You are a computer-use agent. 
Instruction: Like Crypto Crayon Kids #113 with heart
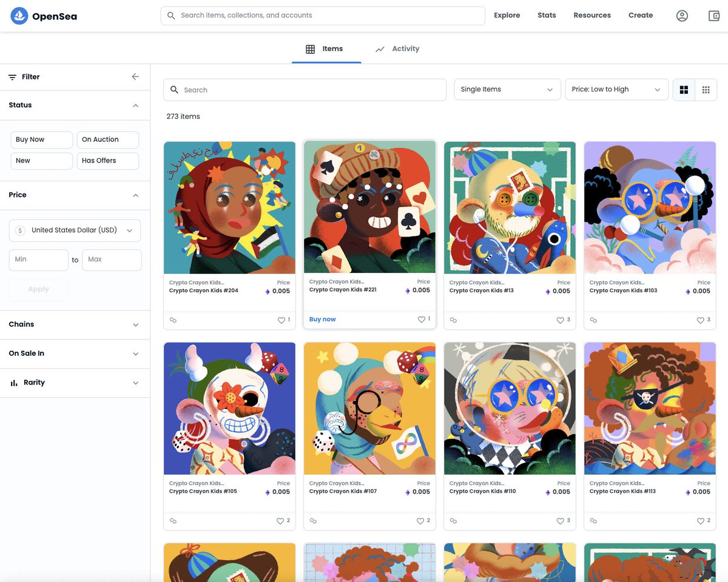coord(701,521)
